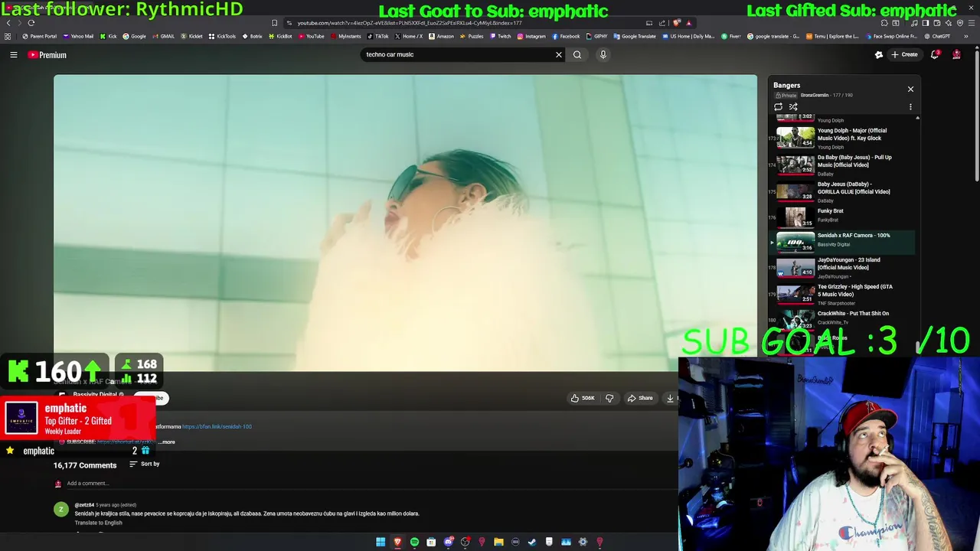The width and height of the screenshot is (980, 551).
Task: Open Steam from taskbar
Action: (x=532, y=542)
